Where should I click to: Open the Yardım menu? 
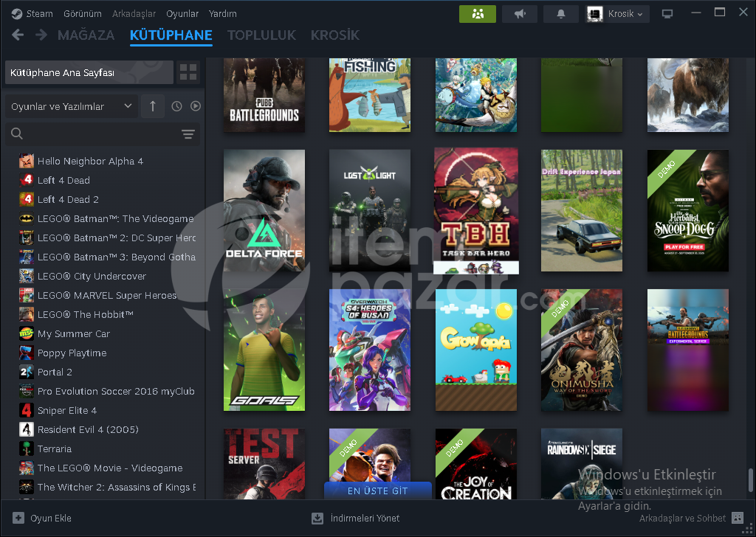pos(223,13)
